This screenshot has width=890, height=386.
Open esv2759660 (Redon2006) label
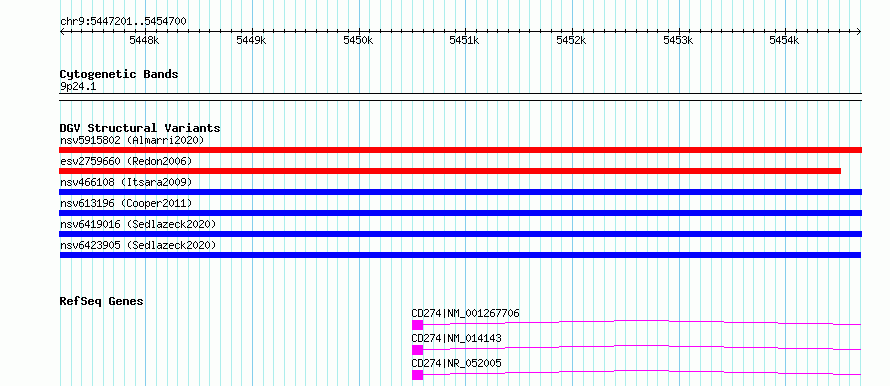coord(126,161)
